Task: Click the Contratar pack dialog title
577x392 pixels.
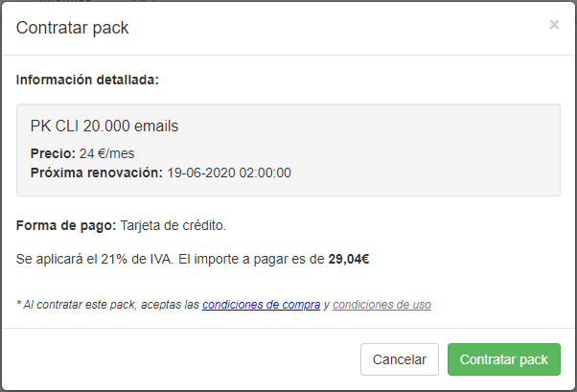Action: (x=73, y=28)
